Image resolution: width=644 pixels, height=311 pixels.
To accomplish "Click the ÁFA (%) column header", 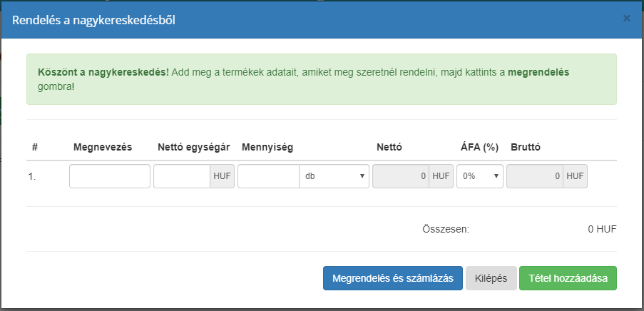I will pos(479,148).
